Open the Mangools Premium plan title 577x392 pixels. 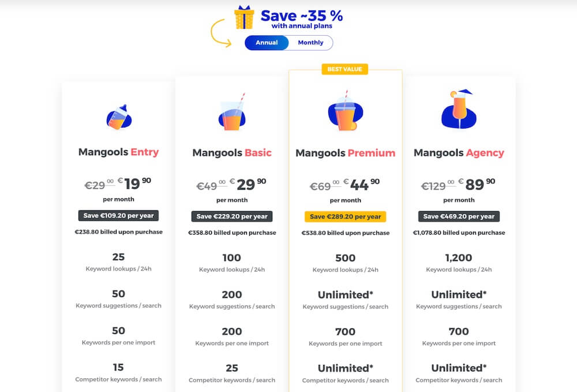click(x=345, y=153)
